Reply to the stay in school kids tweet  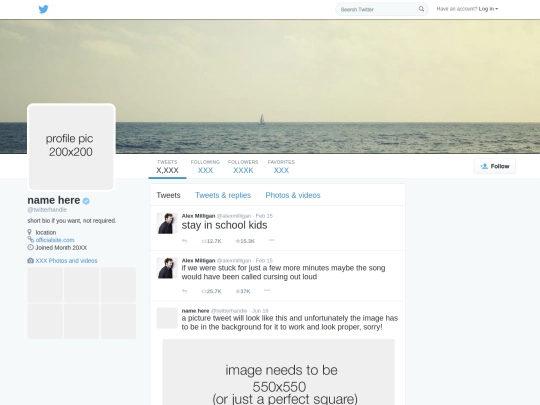(x=185, y=241)
